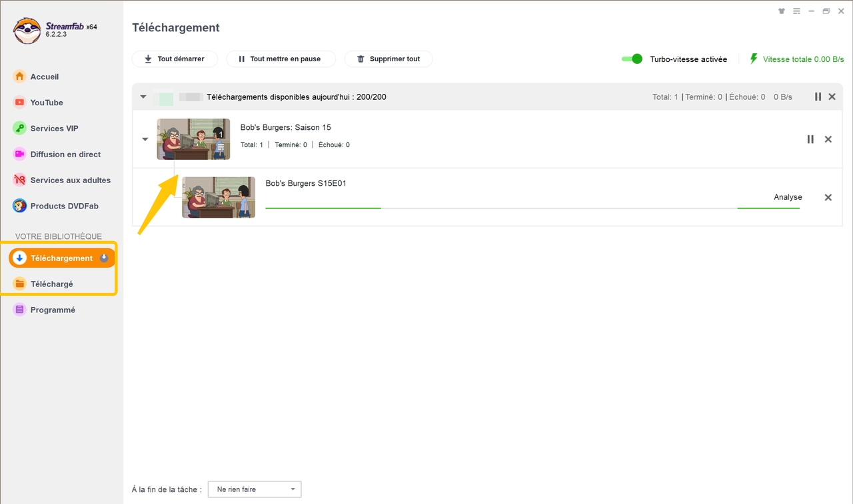Screen dimensions: 853x504
Task: Click Supprimer tout button
Action: pyautogui.click(x=389, y=59)
